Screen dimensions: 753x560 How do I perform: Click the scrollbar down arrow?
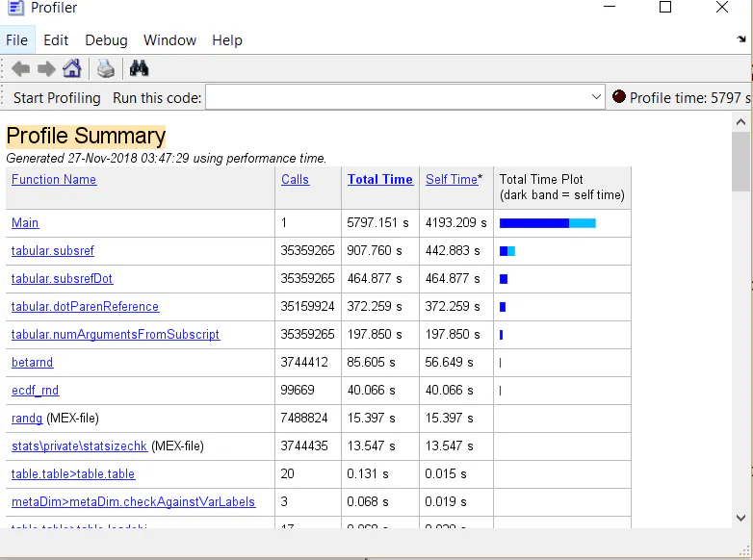[741, 518]
